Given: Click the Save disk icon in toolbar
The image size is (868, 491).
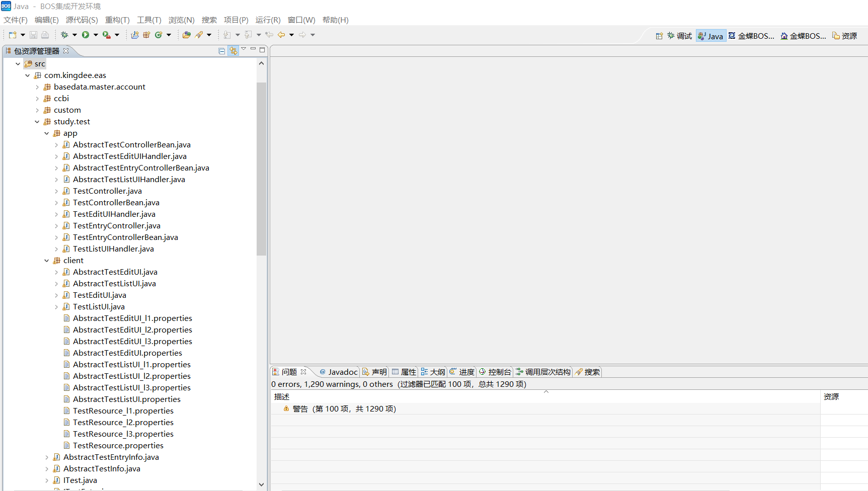Looking at the screenshot, I should pyautogui.click(x=33, y=35).
